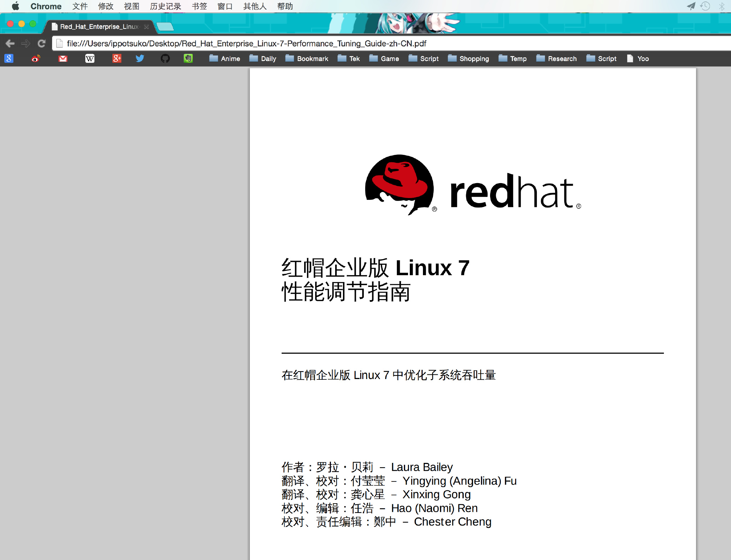Expand the Anime bookmark folder

pos(225,59)
